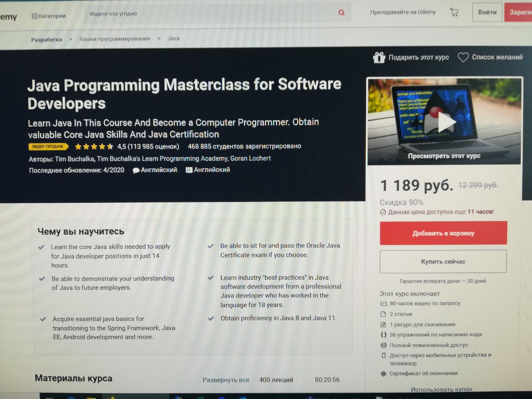Click the closed captions CC icon

coord(189,170)
